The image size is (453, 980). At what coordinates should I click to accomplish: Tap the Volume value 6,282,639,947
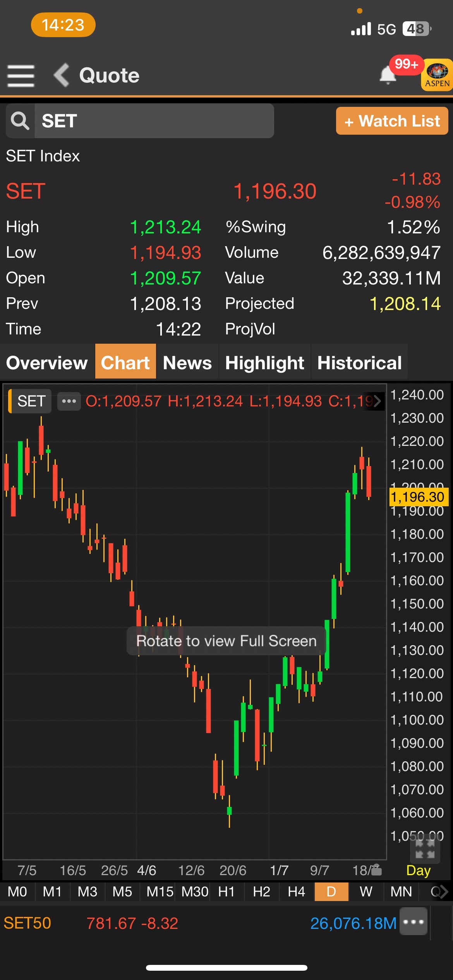(382, 253)
